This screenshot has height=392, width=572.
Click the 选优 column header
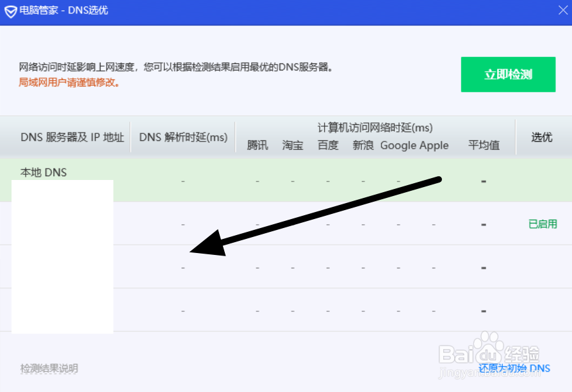(542, 137)
